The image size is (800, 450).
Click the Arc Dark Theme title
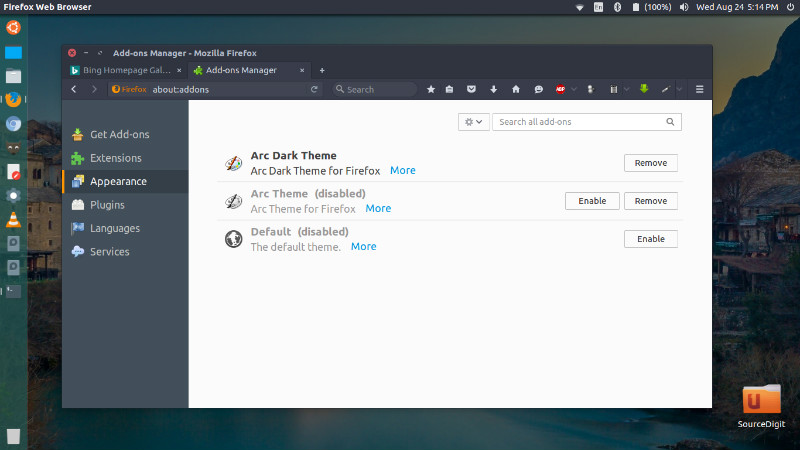293,156
